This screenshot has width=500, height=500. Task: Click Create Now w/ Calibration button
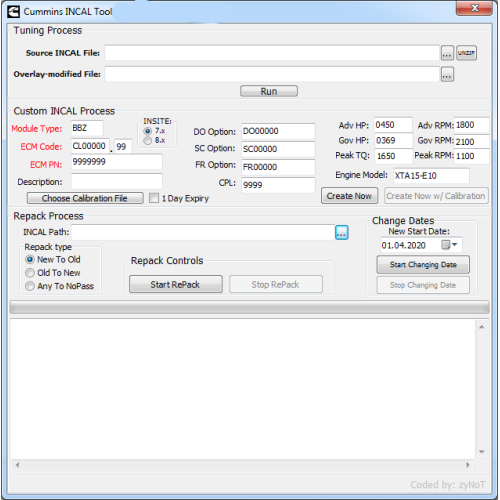[436, 196]
